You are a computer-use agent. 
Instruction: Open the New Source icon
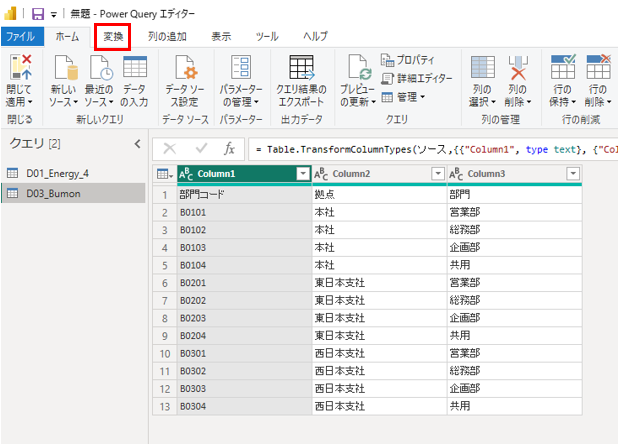click(x=65, y=67)
